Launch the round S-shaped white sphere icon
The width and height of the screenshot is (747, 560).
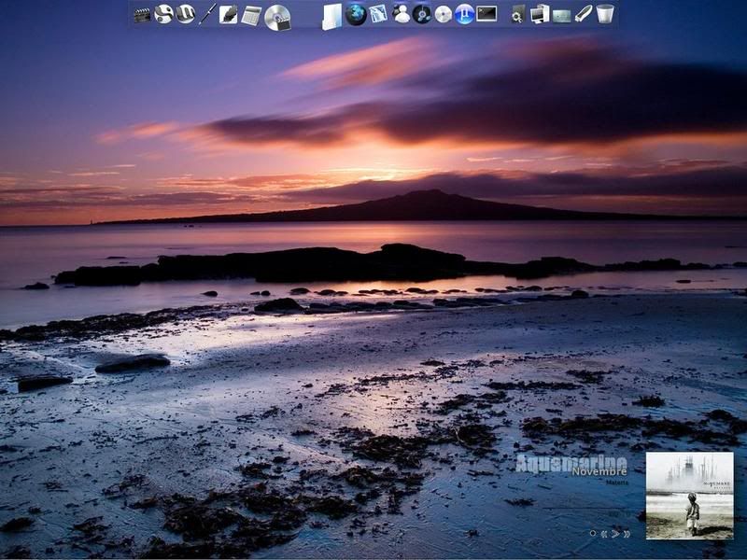pyautogui.click(x=163, y=14)
